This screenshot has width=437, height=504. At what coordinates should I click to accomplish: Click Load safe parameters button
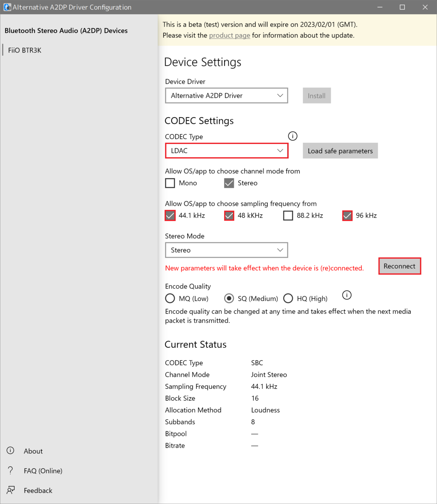pos(340,151)
